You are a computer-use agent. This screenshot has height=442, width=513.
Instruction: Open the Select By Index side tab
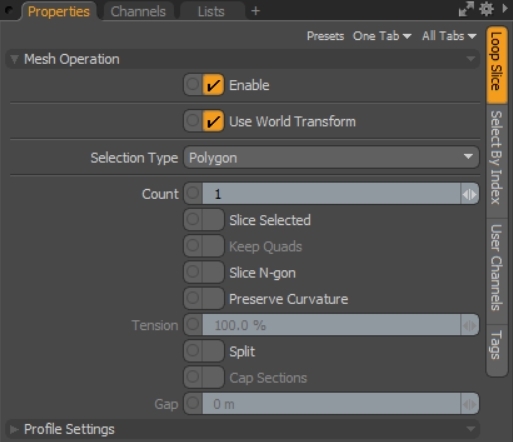[x=496, y=157]
